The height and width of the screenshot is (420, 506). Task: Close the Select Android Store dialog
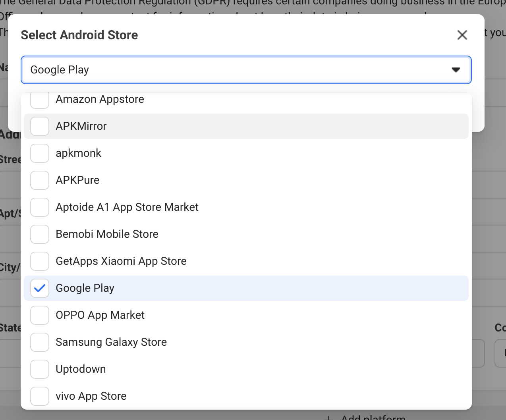462,35
